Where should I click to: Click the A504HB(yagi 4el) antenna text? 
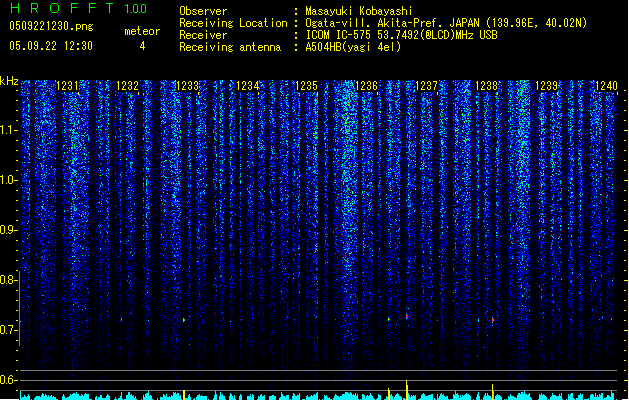tap(353, 47)
